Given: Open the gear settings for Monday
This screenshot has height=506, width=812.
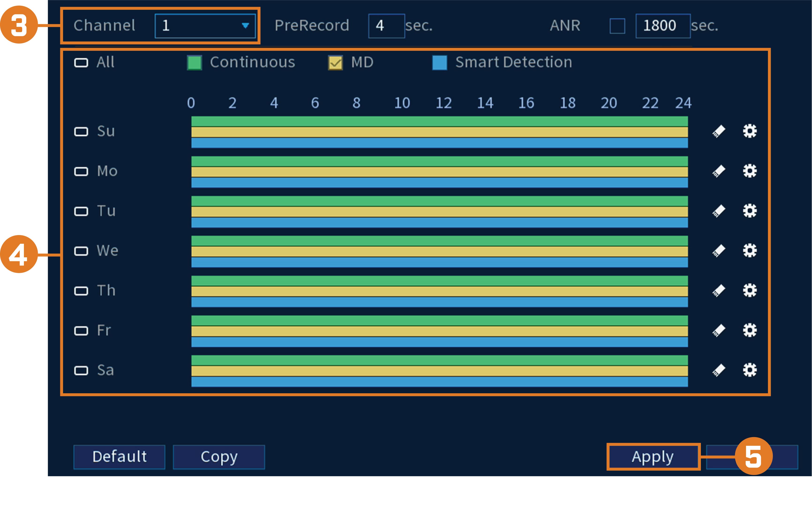Looking at the screenshot, I should click(750, 171).
